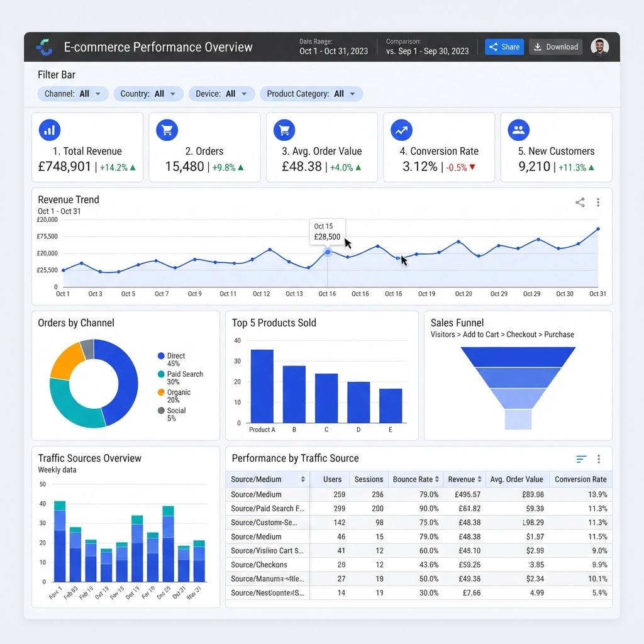The width and height of the screenshot is (644, 644).
Task: Click the bar for product E
Action: click(x=391, y=406)
